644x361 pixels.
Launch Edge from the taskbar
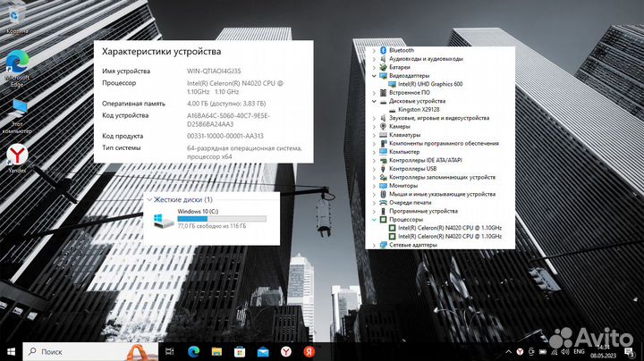(193, 351)
